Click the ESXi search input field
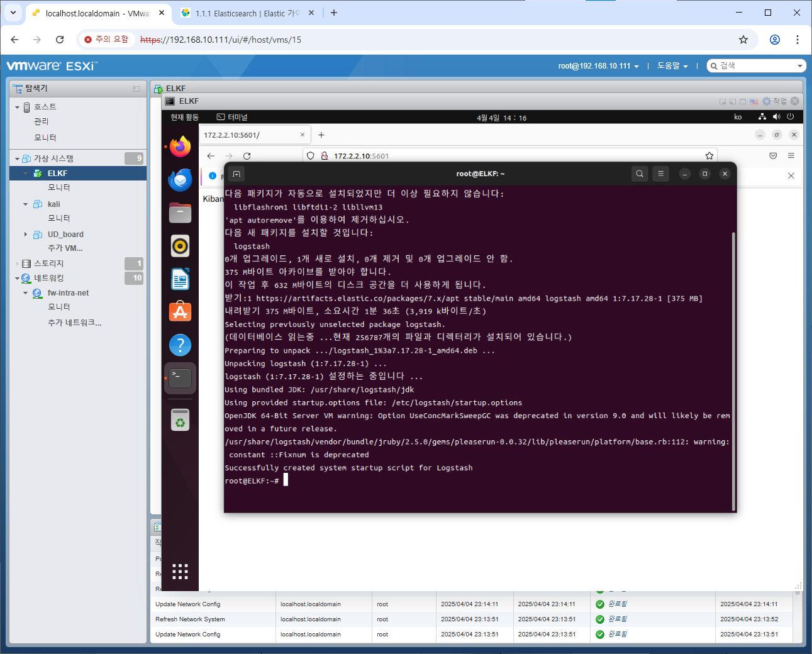 coord(757,66)
